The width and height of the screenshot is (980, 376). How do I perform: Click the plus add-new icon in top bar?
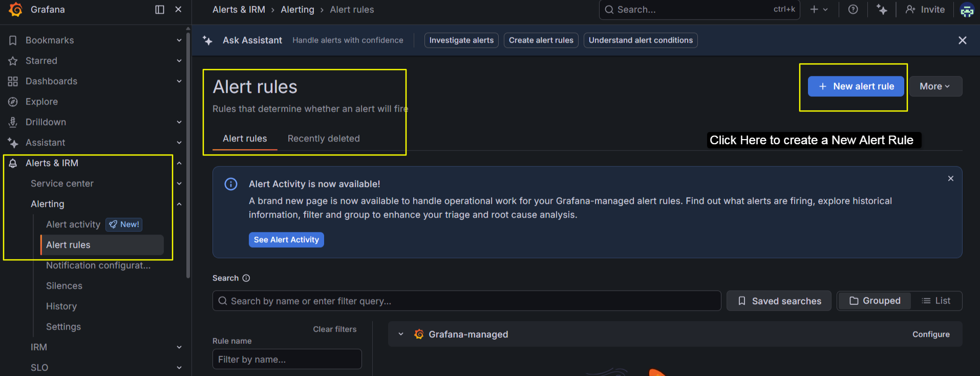[x=814, y=9]
